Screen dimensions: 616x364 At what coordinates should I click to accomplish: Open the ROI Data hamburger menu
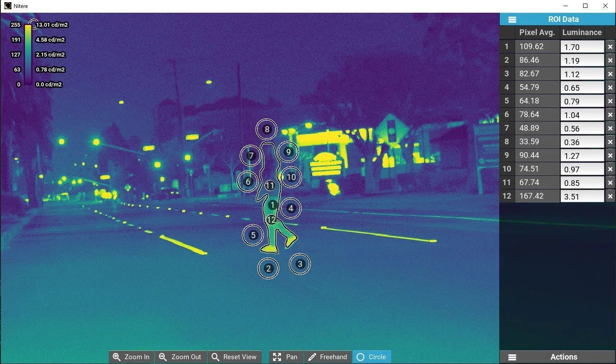click(512, 19)
